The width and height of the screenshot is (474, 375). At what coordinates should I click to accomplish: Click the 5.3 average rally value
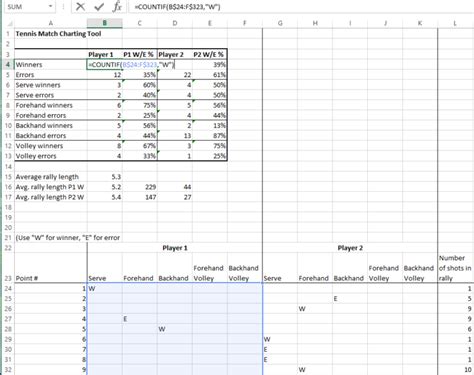[x=105, y=177]
